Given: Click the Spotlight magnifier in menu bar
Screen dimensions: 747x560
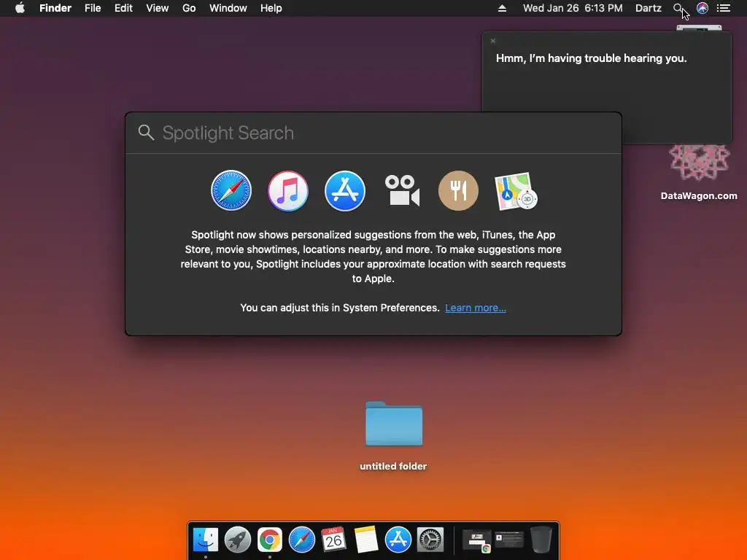Looking at the screenshot, I should [678, 8].
